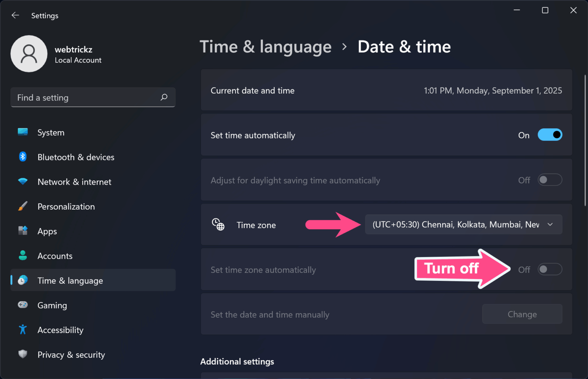Navigate to Time & language breadcrumb
Viewport: 588px width, 379px height.
(x=266, y=46)
